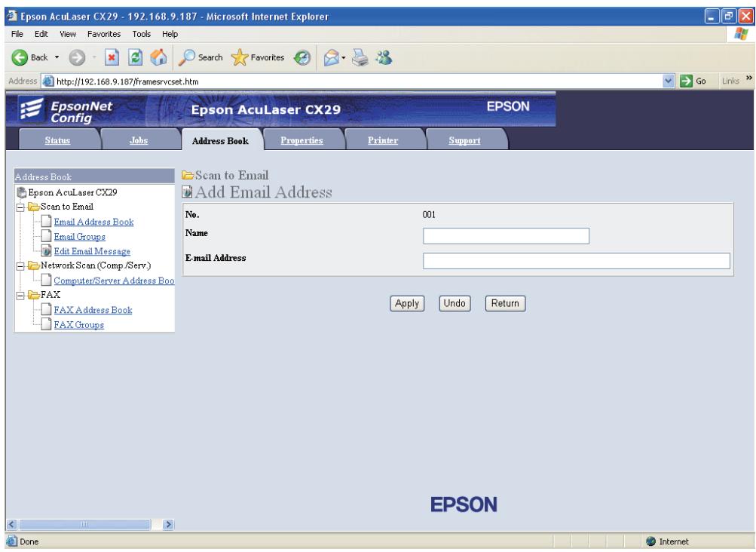Open the FAX Address Book link
This screenshot has height=552, width=756.
coord(93,310)
